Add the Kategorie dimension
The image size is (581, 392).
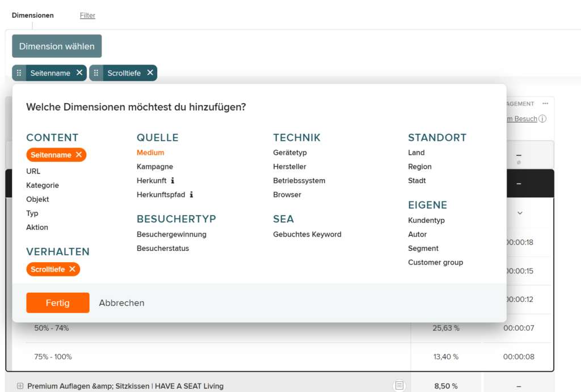[43, 186]
